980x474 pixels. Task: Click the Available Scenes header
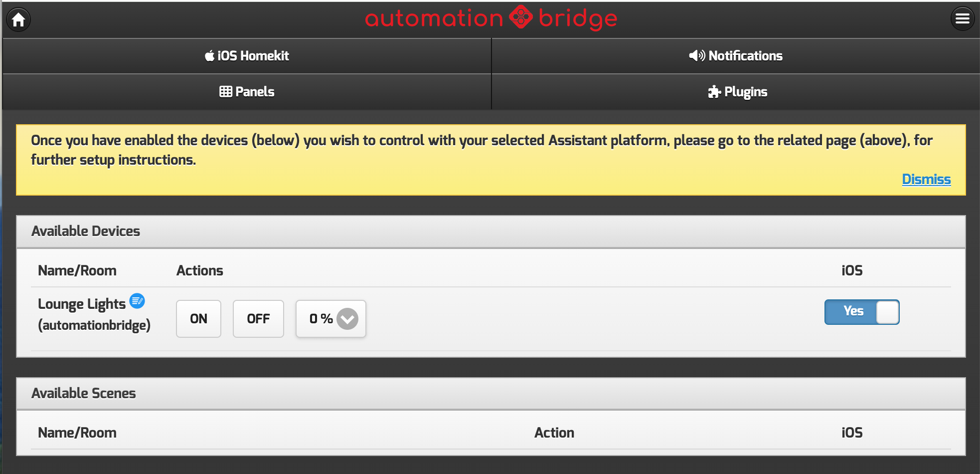coord(491,394)
